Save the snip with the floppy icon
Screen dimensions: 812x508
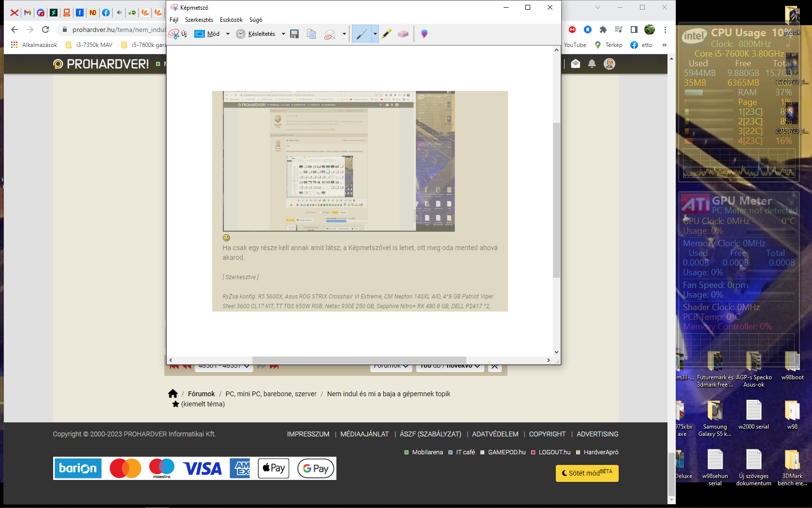coord(294,34)
